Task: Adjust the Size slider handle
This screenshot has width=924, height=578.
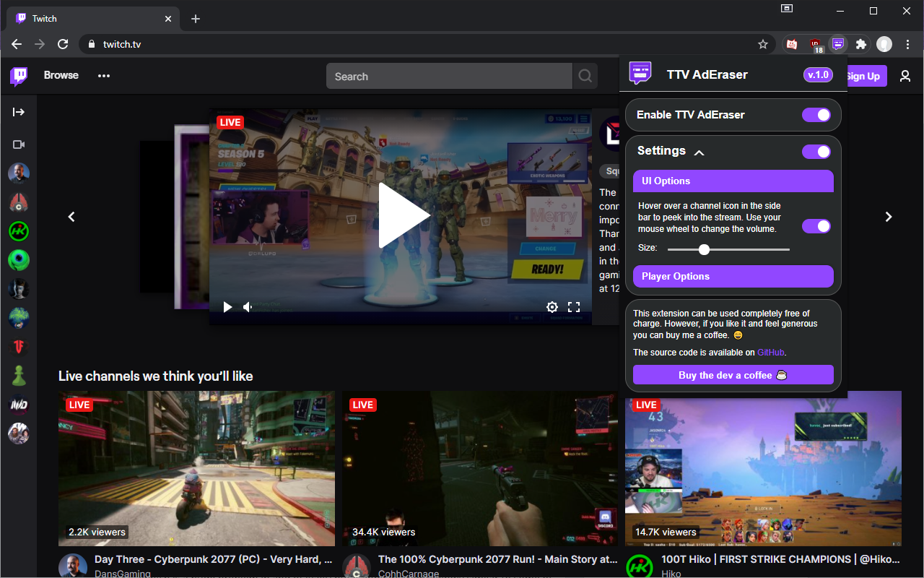Action: (x=704, y=249)
